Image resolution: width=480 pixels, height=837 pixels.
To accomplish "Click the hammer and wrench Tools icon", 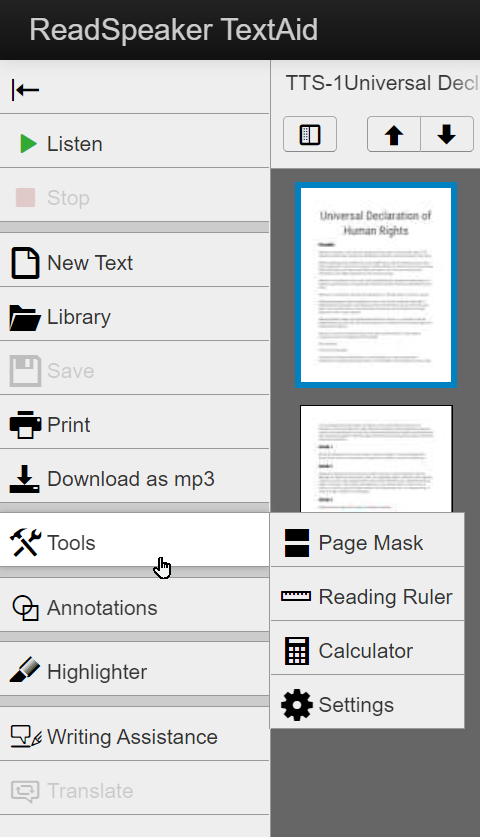I will (x=25, y=542).
